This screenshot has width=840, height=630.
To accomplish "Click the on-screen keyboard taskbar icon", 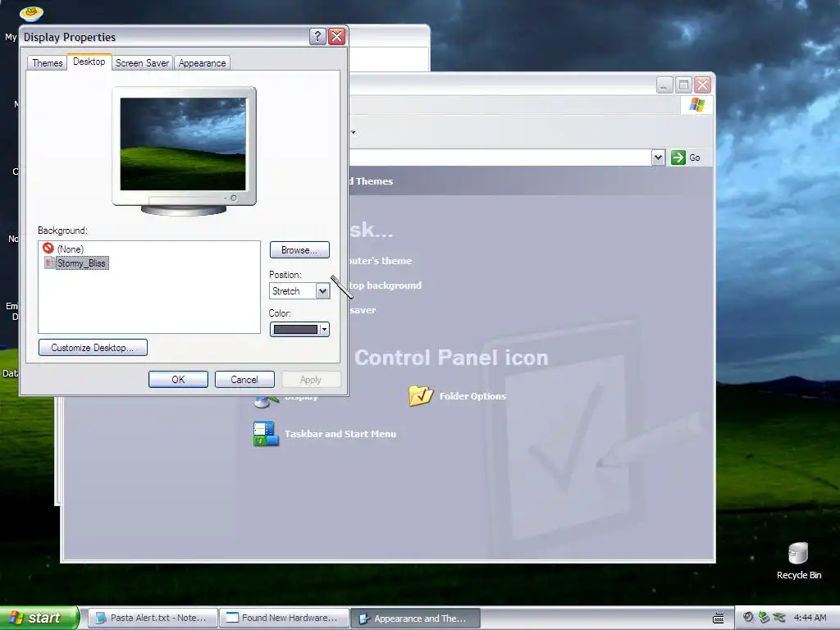I will point(719,619).
